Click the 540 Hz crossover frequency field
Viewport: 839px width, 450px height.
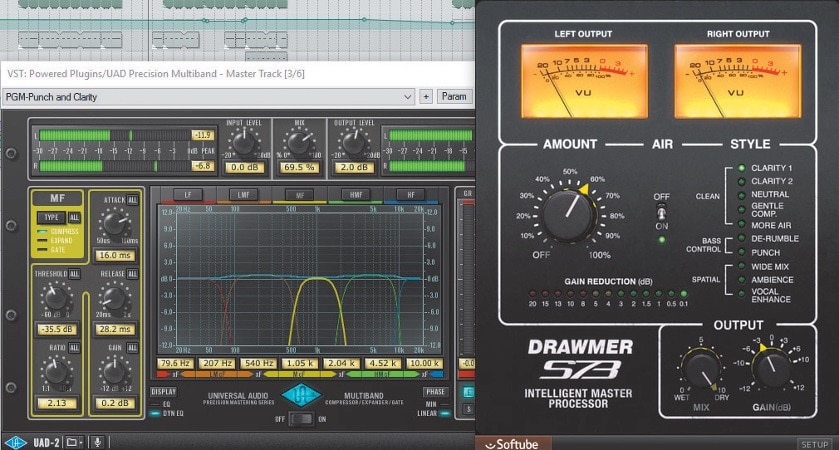(259, 363)
